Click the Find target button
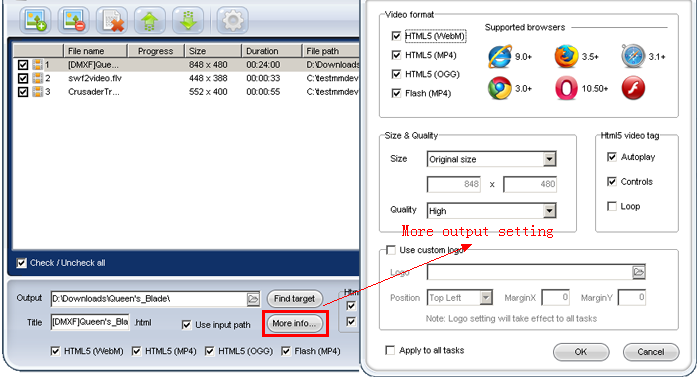The width and height of the screenshot is (699, 377). [295, 299]
